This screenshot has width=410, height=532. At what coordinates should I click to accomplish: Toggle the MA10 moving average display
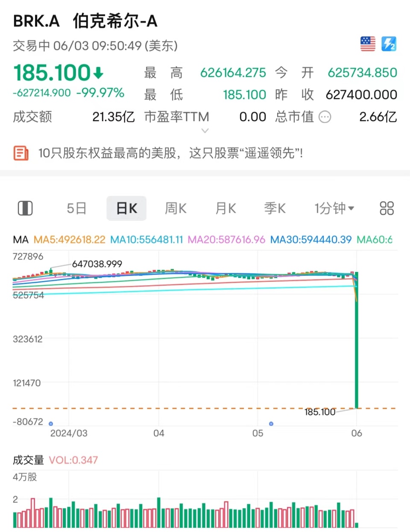click(x=146, y=240)
